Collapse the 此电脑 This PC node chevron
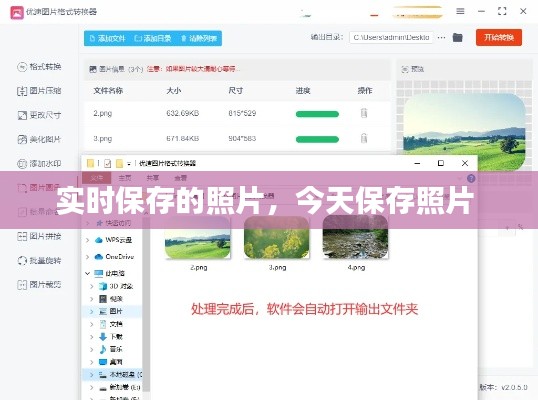538x400 pixels. (87, 273)
